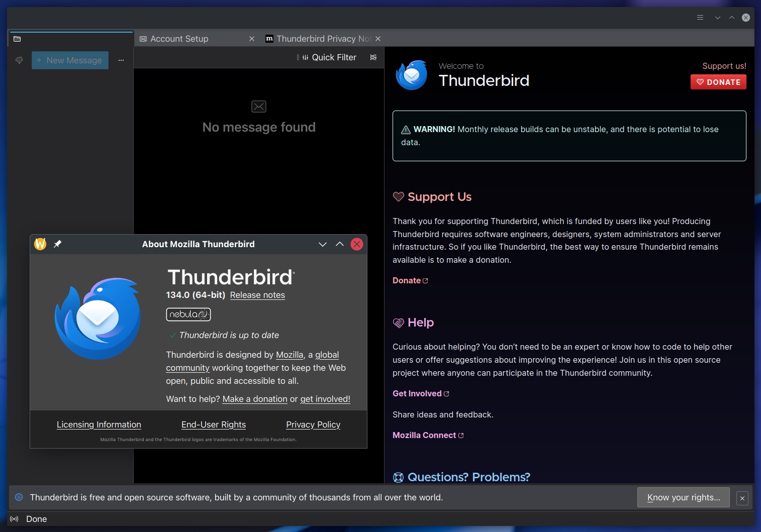Minimize the main Thunderbird window
The width and height of the screenshot is (761, 532).
(718, 18)
